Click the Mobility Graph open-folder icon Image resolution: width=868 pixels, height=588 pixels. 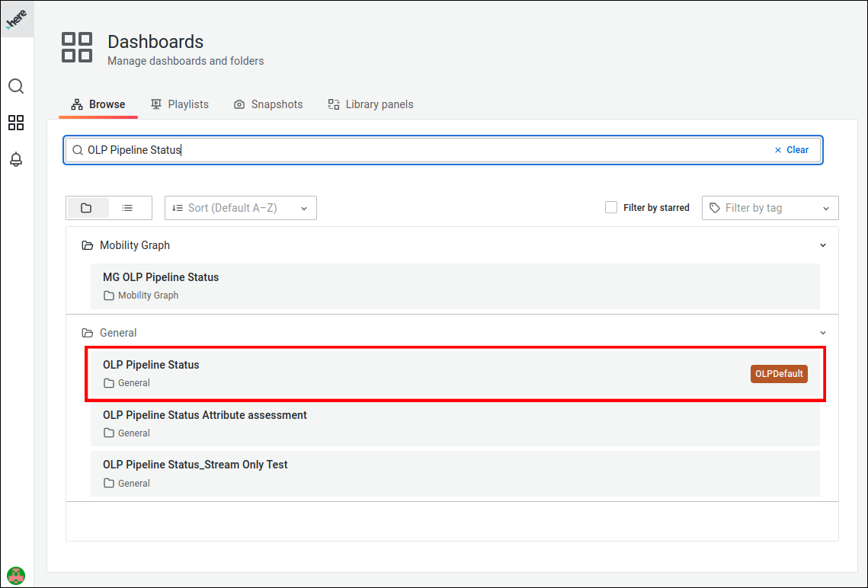point(88,245)
